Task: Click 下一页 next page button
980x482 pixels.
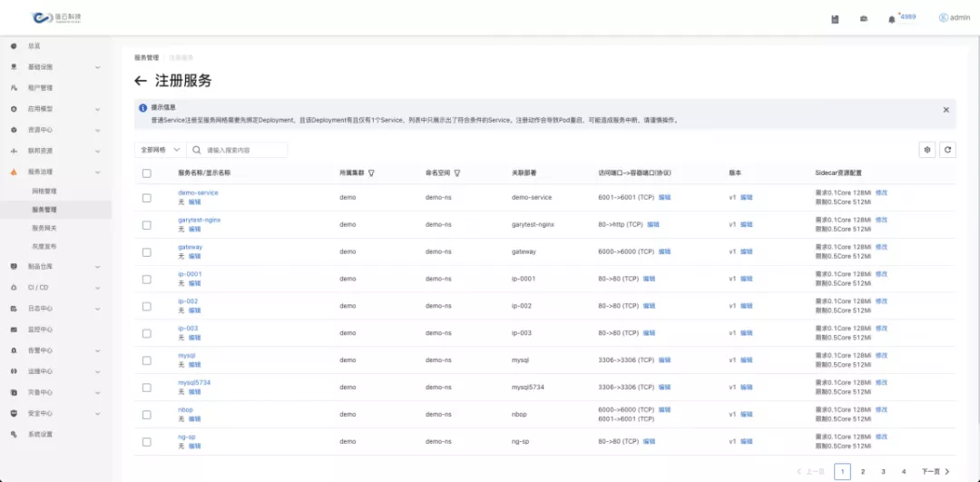Action: coord(936,471)
